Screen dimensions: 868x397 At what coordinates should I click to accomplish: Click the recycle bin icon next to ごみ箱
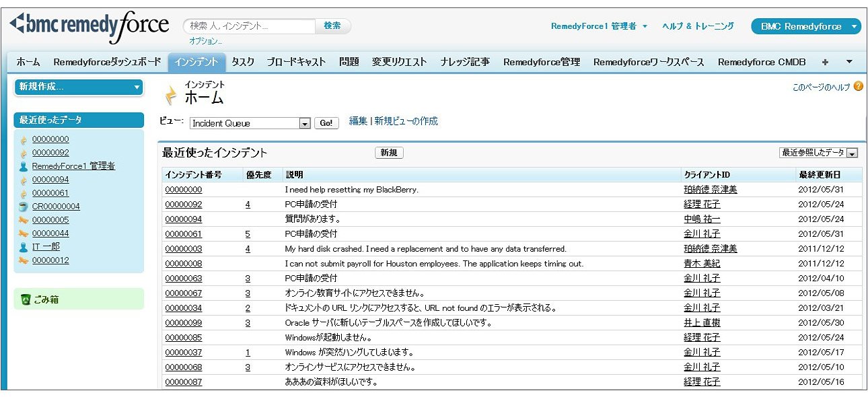point(26,299)
